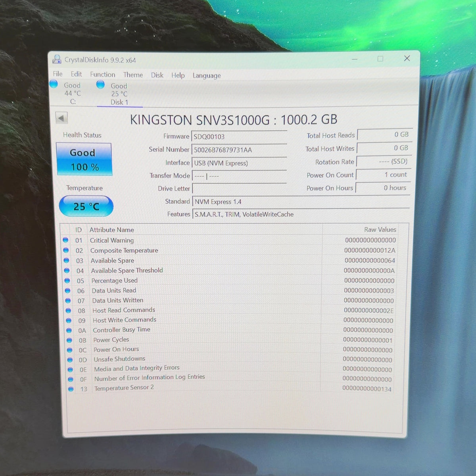This screenshot has height=476, width=476.
Task: Click the Standard field NVM Express 1.4
Action: tap(301, 202)
